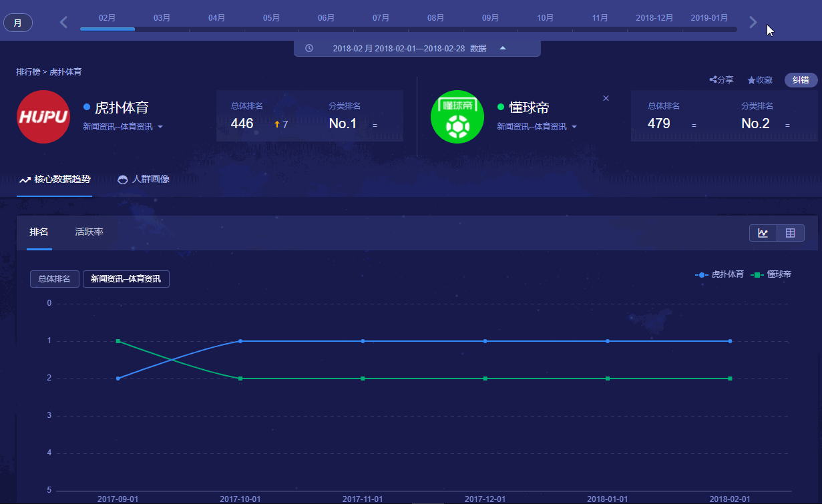Viewport: 822px width, 504px height.
Task: Collapse the date range panel arrow
Action: (x=503, y=48)
